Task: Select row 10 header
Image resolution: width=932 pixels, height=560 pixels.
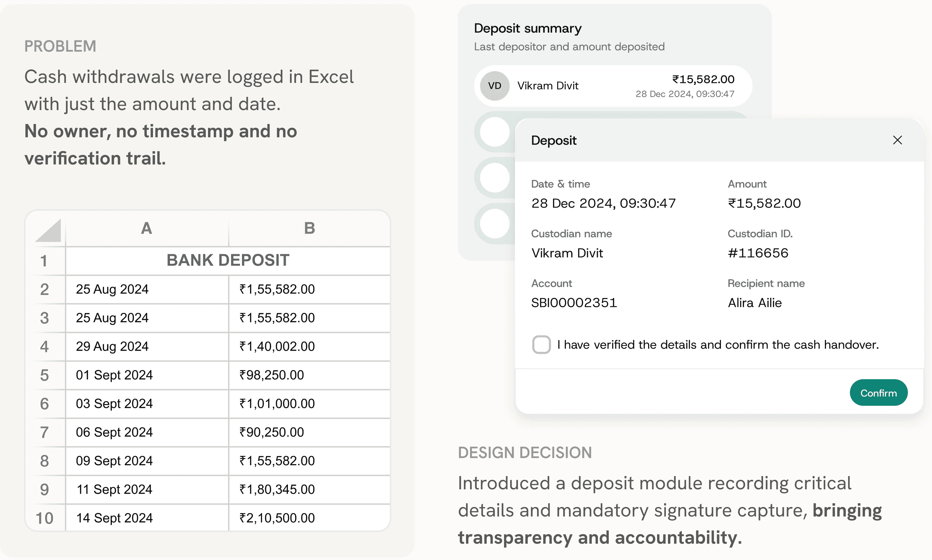Action: coord(45,518)
